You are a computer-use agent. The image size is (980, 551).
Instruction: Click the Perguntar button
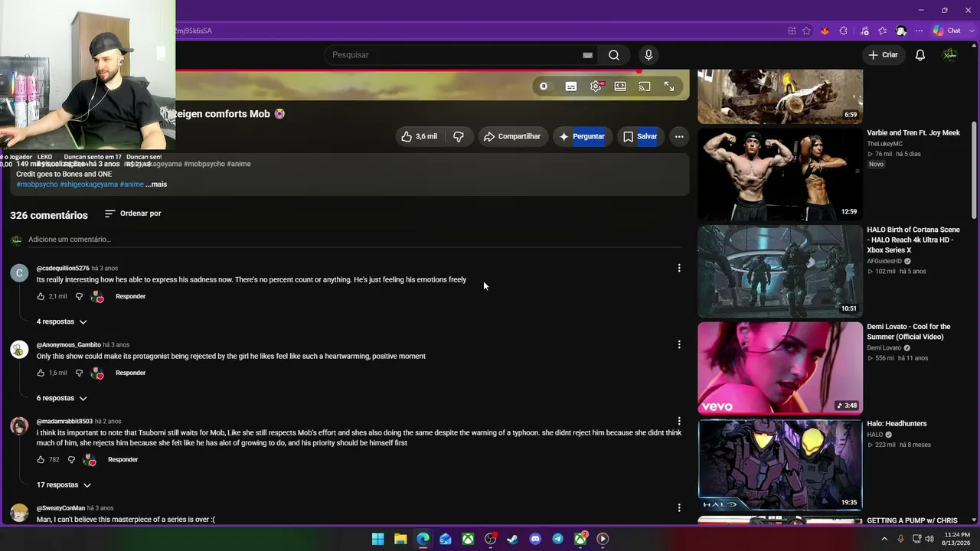pos(583,136)
